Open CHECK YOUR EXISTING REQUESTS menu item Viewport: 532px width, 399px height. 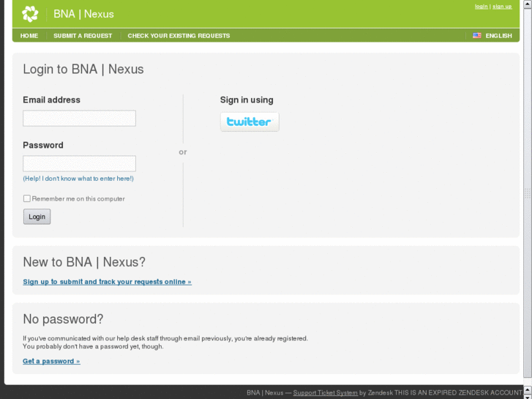pos(179,36)
